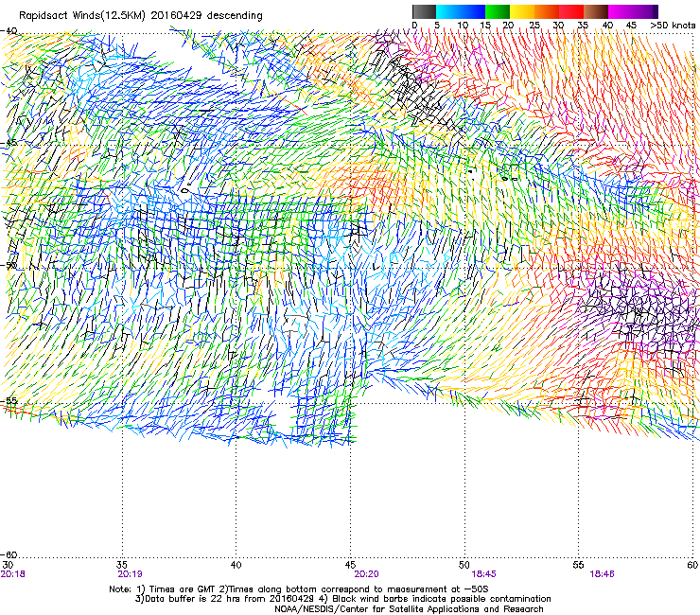Click latitude label -55 on left axis
This screenshot has height=615, width=700.
tap(9, 400)
